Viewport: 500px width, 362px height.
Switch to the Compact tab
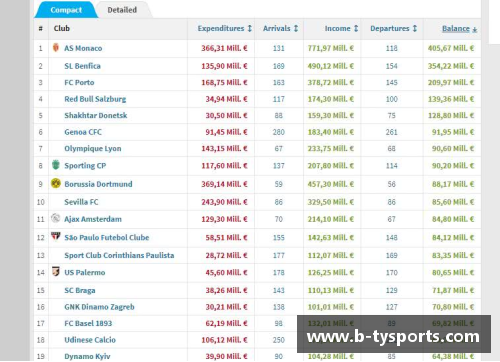tap(66, 10)
